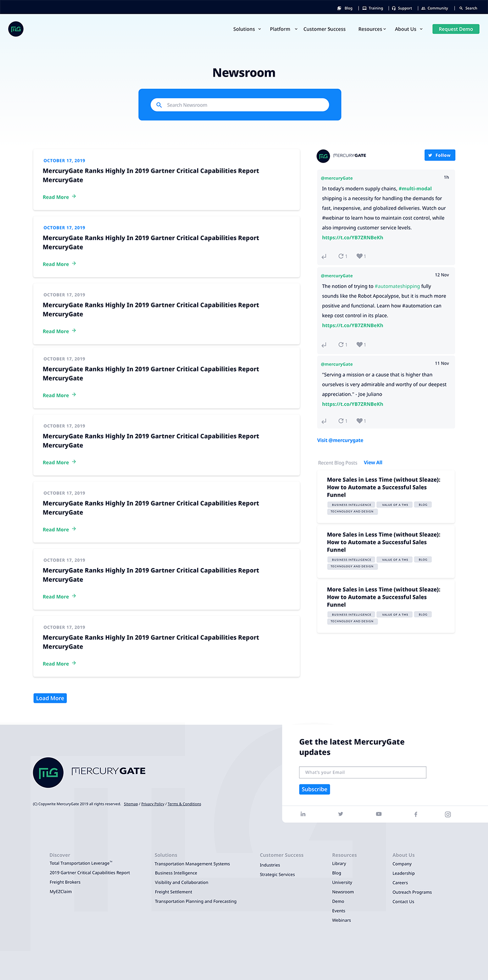Open the Twitter icon in the footer social row

coord(341,814)
